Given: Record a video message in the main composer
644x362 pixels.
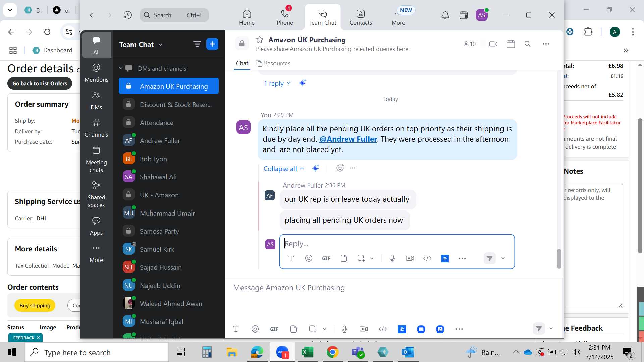Looking at the screenshot, I should [364, 329].
